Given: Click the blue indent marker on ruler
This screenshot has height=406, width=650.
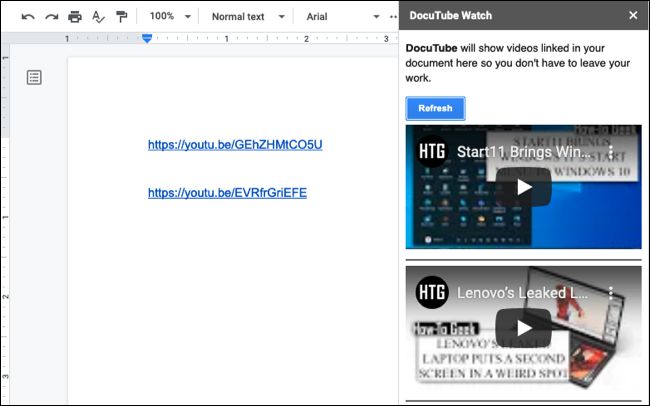Looking at the screenshot, I should click(147, 38).
